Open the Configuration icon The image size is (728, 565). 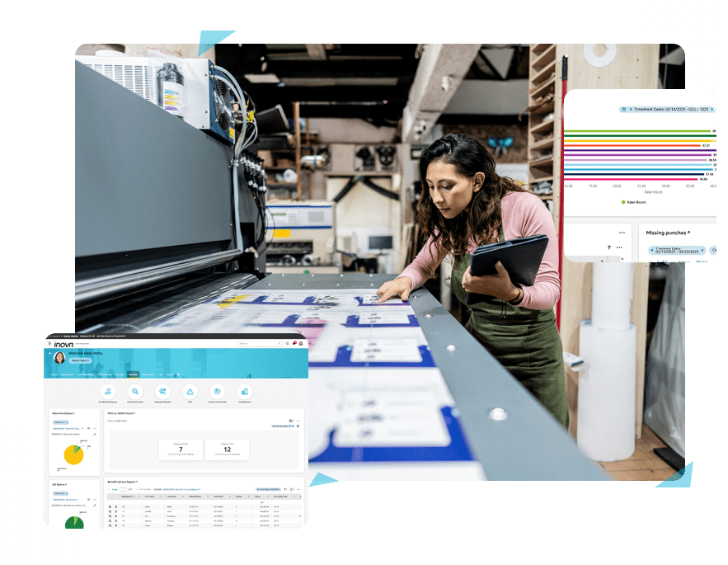245,392
